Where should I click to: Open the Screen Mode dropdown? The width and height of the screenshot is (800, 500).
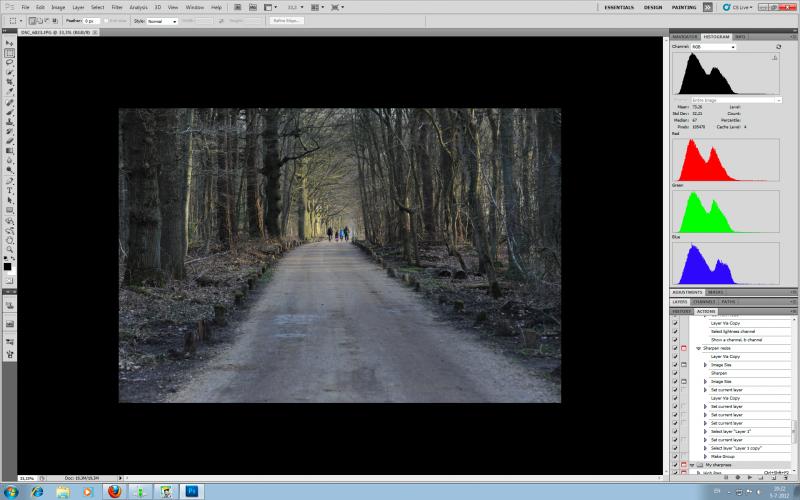337,7
